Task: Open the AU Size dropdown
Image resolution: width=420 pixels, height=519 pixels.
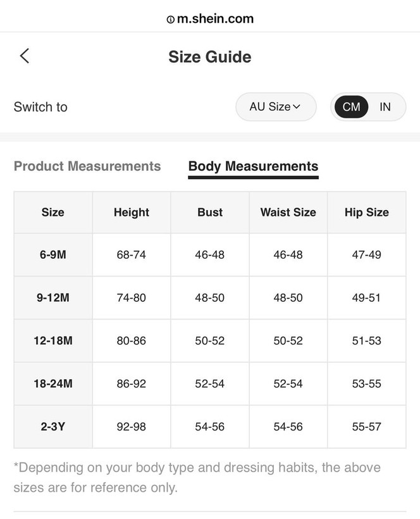Action: point(276,107)
